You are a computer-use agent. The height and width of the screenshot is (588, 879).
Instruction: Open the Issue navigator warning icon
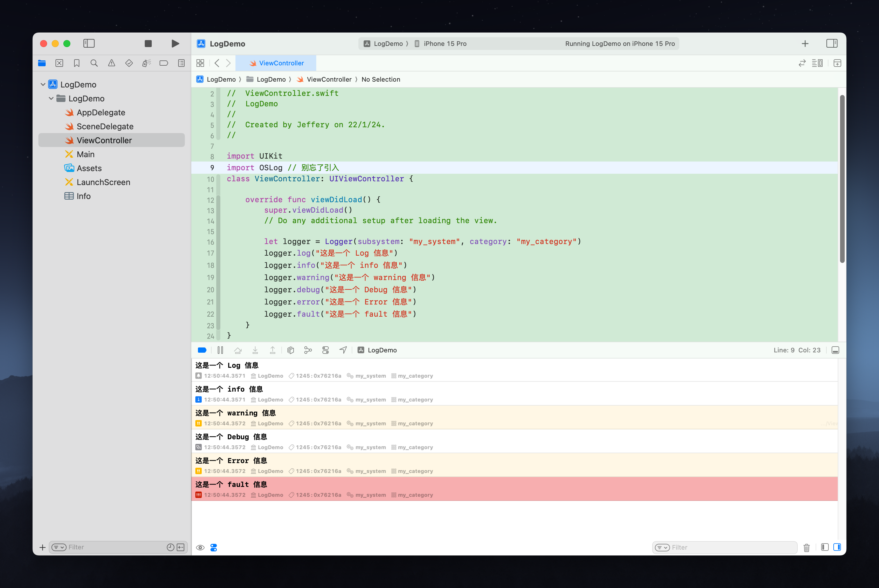pos(111,63)
